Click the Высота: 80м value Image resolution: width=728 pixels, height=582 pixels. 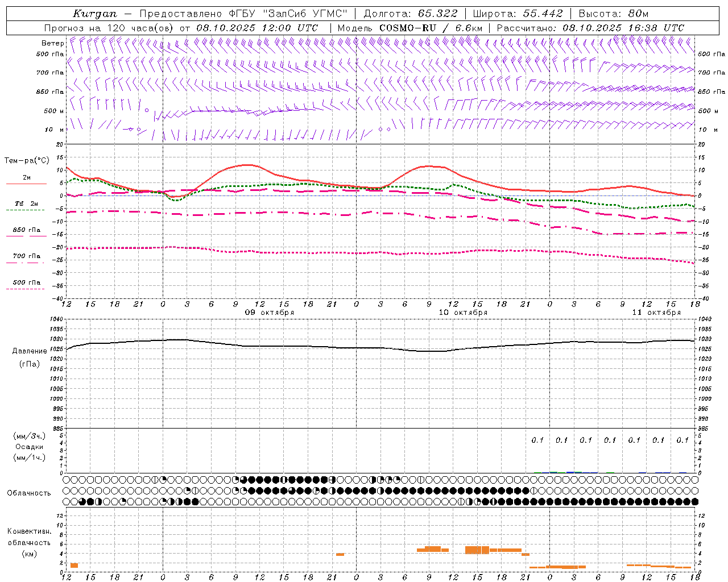pyautogui.click(x=613, y=14)
